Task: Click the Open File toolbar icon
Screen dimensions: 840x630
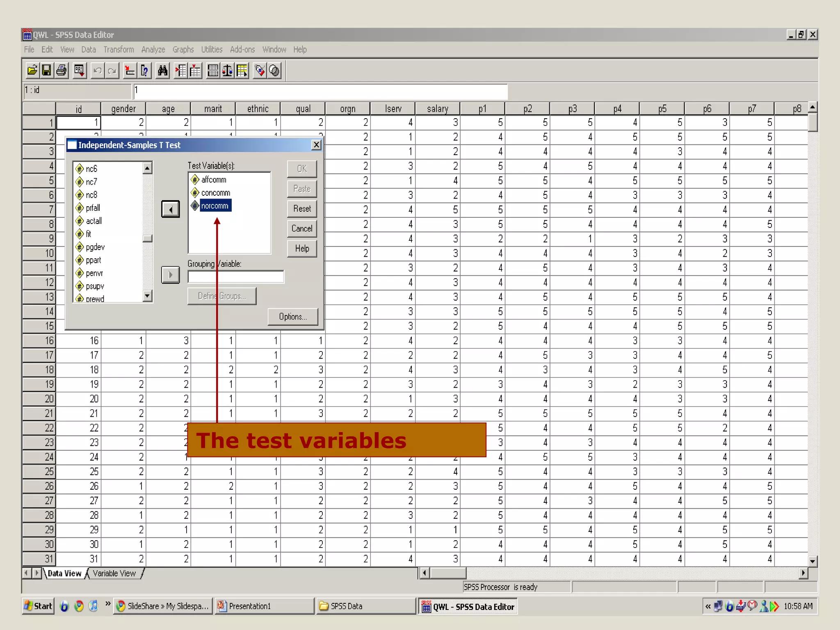Action: click(x=32, y=71)
